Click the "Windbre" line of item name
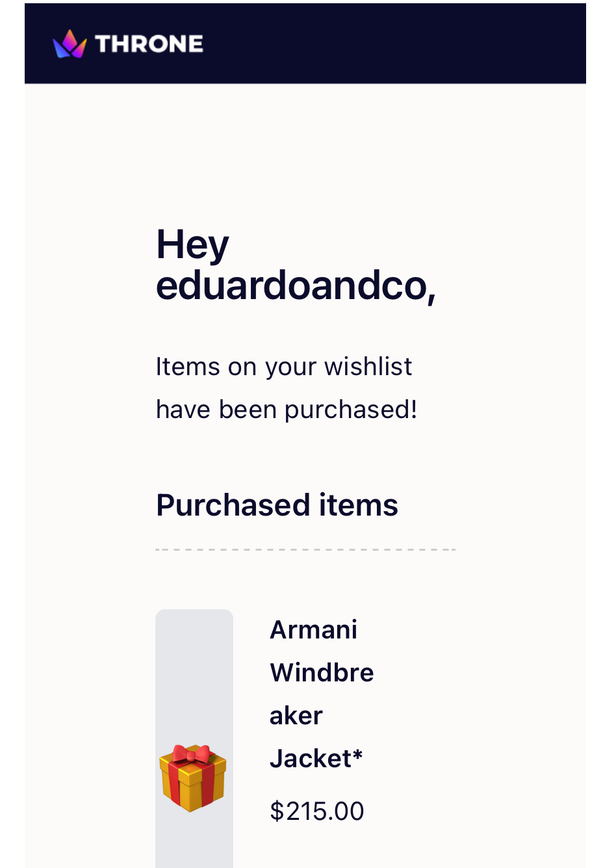616x868 pixels. [x=322, y=672]
